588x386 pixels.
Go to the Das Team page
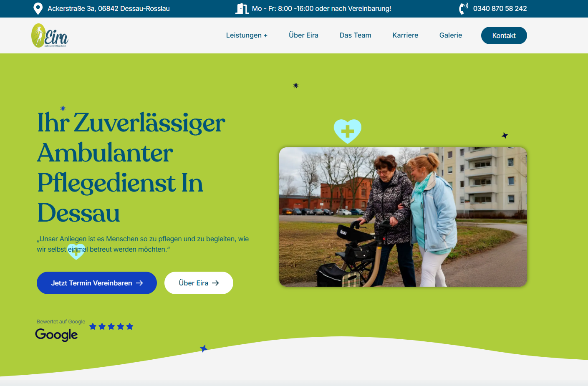tap(355, 35)
